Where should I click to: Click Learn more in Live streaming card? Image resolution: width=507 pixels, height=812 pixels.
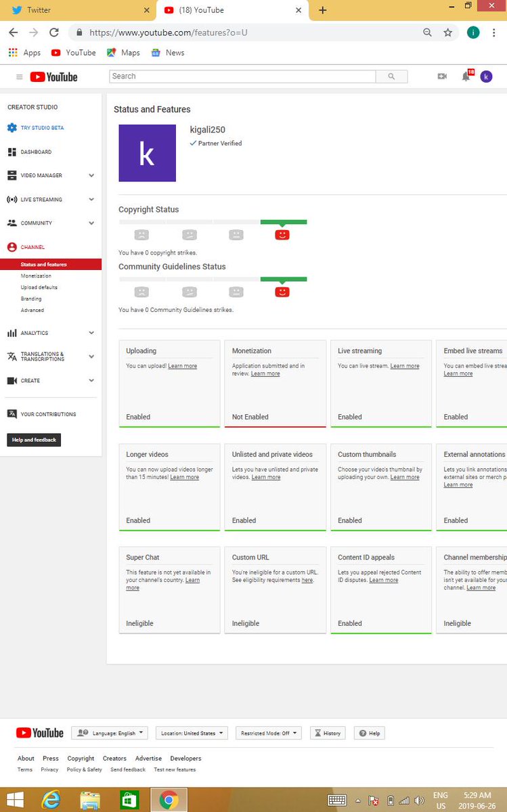[x=405, y=366]
